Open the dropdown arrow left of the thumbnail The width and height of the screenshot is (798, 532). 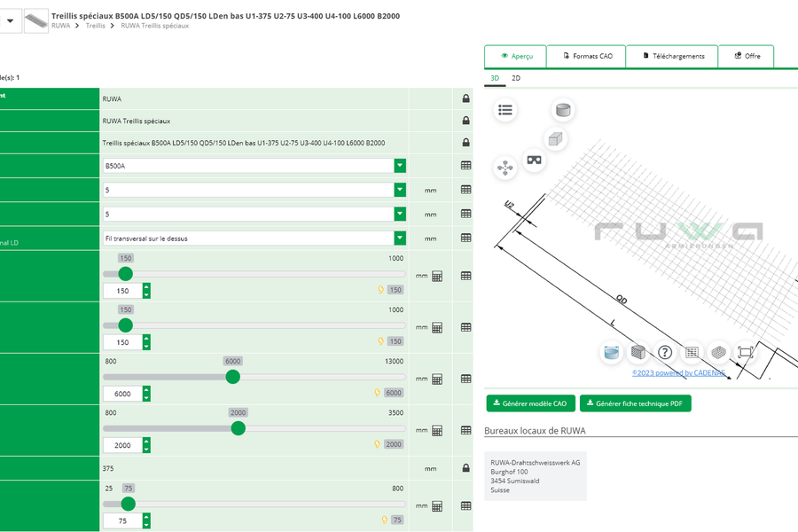pos(10,21)
